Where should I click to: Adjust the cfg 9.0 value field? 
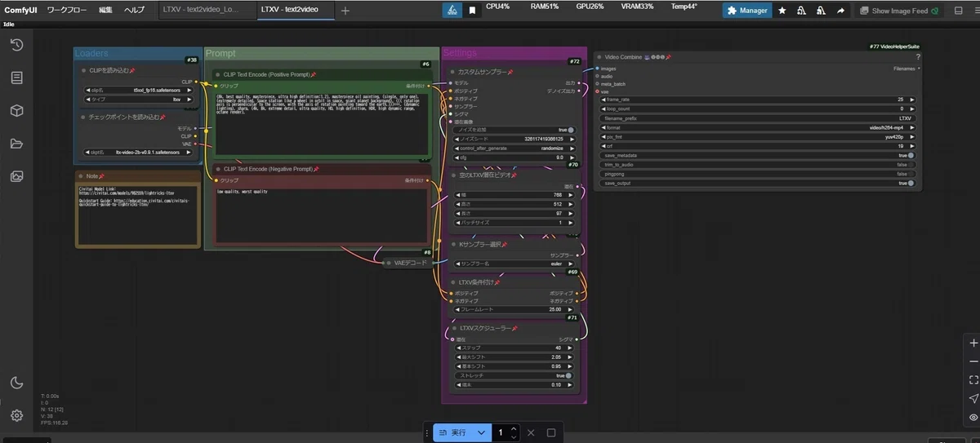pos(514,157)
